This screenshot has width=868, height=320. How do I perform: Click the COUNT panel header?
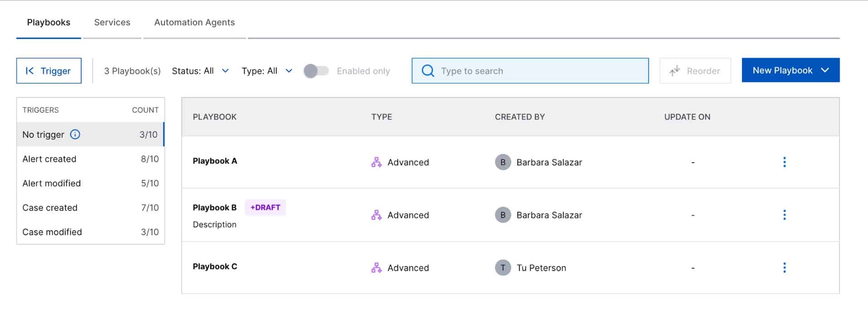(145, 110)
